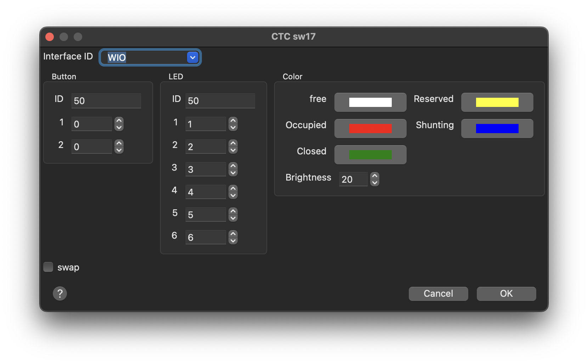Image resolution: width=588 pixels, height=364 pixels.
Task: Increment Button 1 stepper up
Action: 119,121
